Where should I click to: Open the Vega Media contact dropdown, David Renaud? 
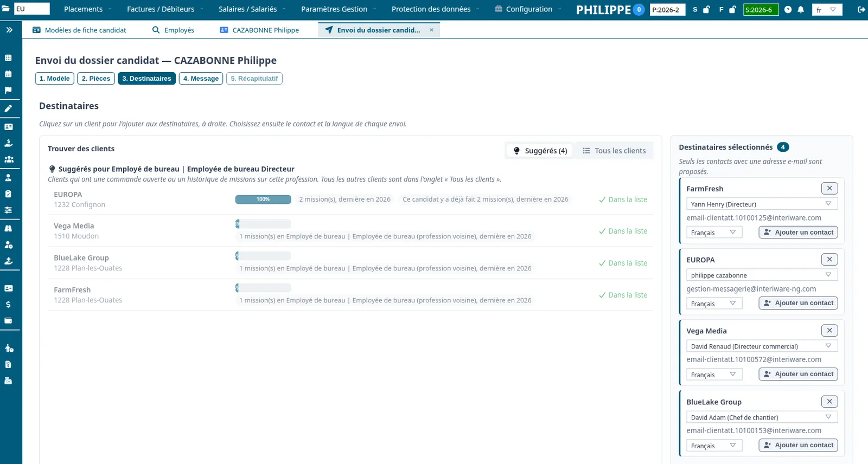pos(762,346)
